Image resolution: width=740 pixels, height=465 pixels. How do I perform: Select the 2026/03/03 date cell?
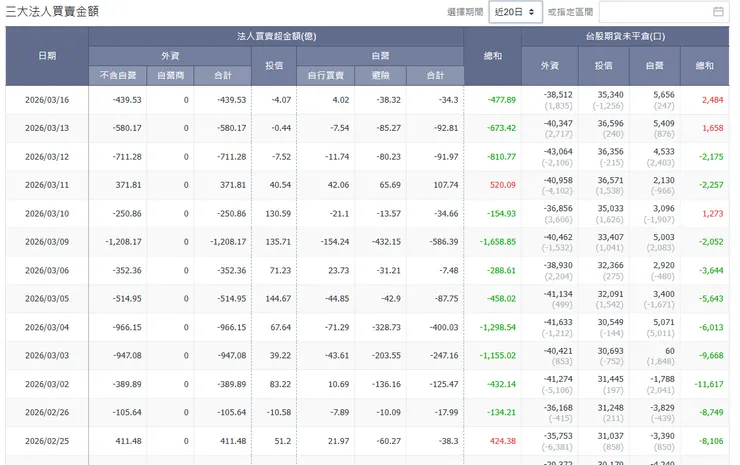click(x=47, y=355)
